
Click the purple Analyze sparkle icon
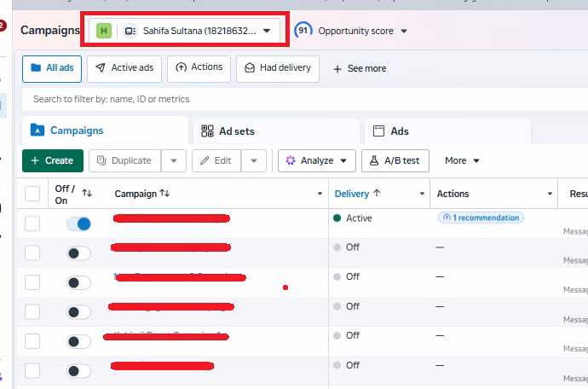coord(291,160)
